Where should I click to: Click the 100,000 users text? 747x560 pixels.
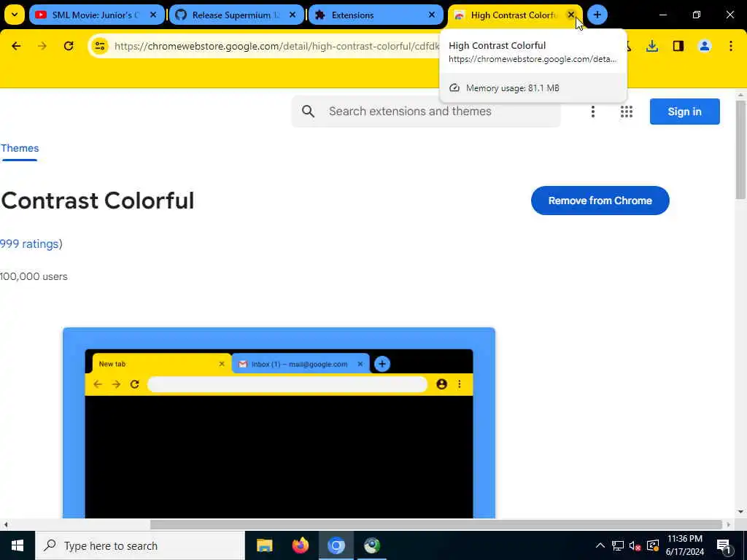(34, 276)
